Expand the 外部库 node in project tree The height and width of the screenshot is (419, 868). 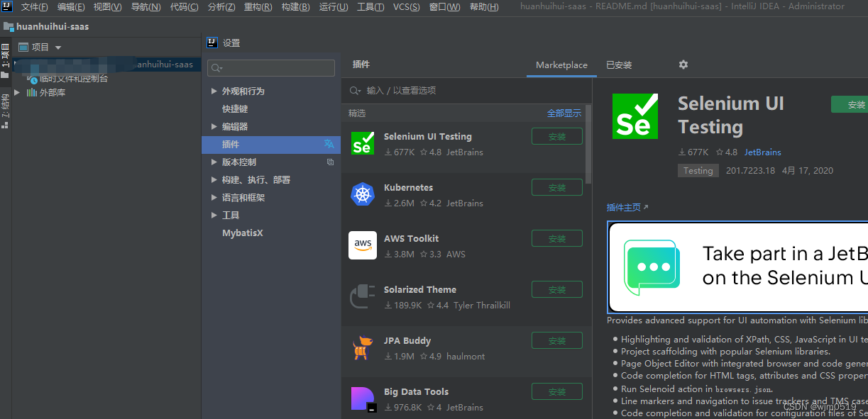pyautogui.click(x=17, y=92)
